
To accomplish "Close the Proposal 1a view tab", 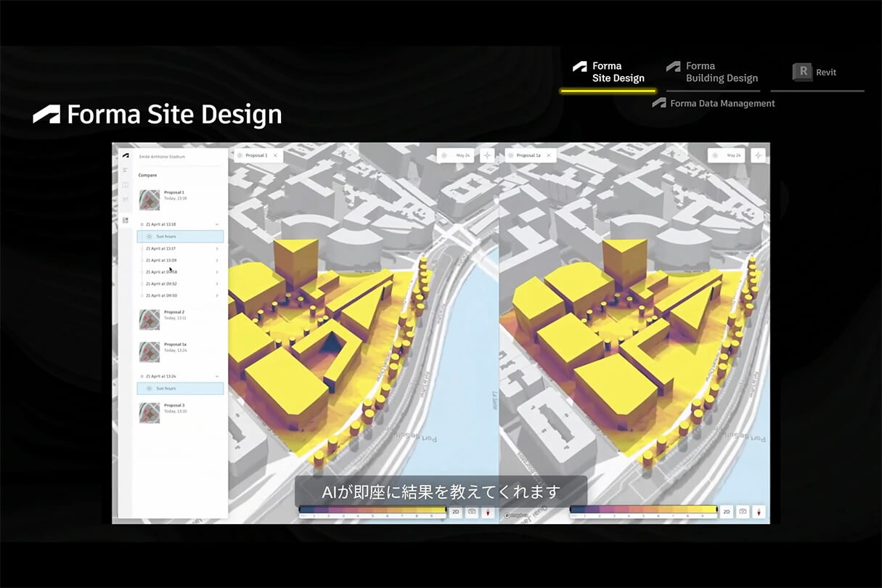I will point(548,155).
